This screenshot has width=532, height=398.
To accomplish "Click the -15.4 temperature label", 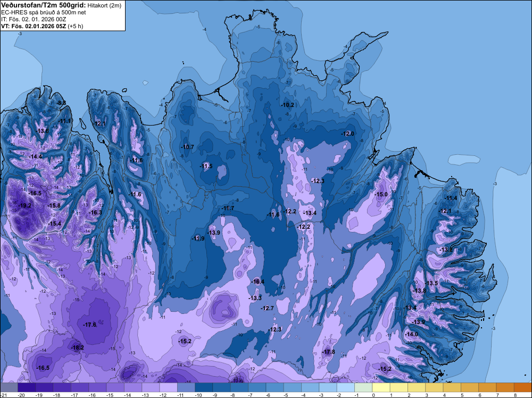I will click(x=54, y=223).
